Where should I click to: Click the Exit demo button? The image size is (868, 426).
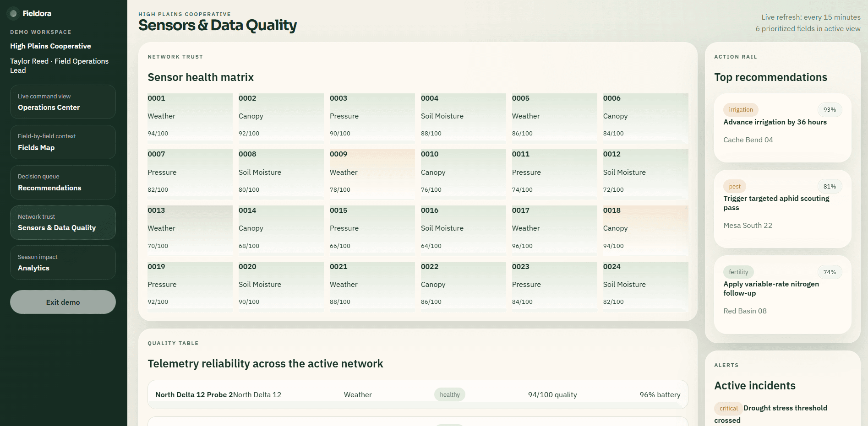click(x=63, y=302)
